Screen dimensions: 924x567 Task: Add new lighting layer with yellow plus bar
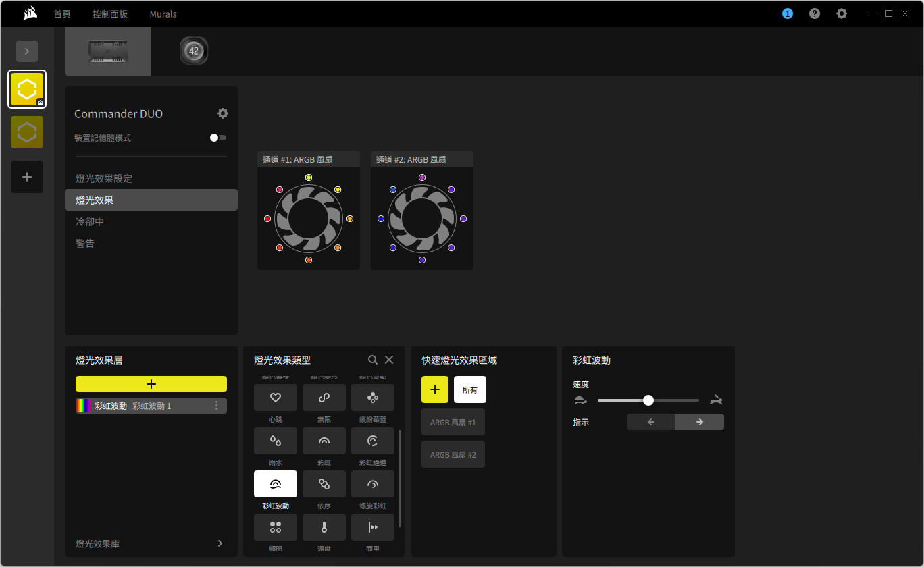click(151, 384)
